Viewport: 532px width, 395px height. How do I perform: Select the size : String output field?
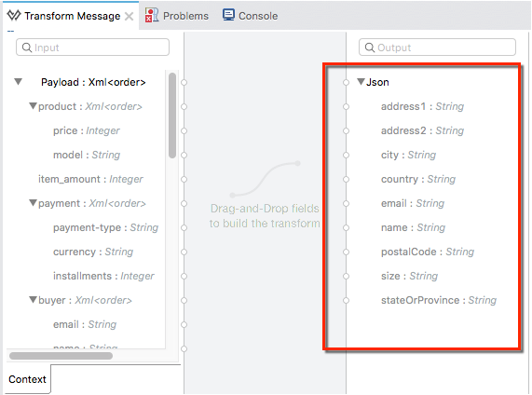(x=409, y=276)
